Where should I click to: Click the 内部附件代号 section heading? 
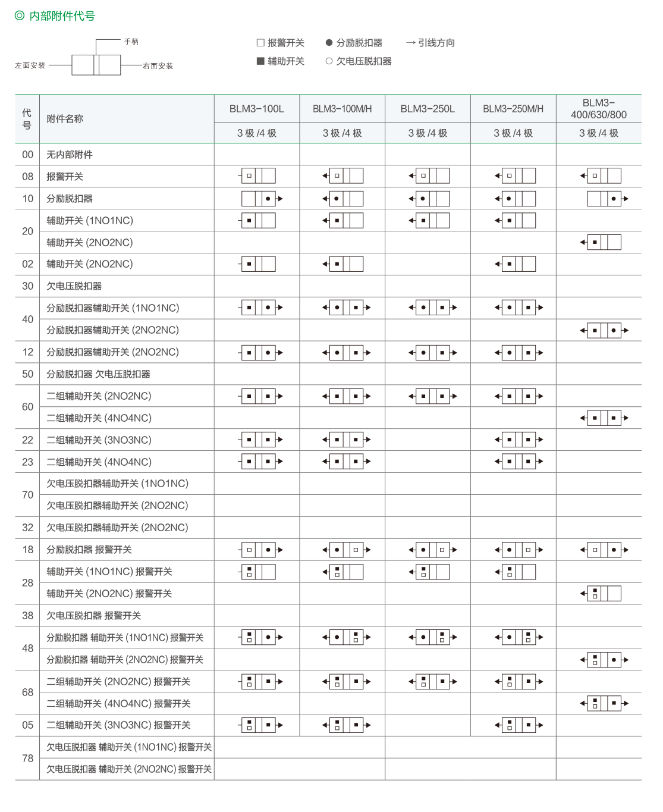62,16
